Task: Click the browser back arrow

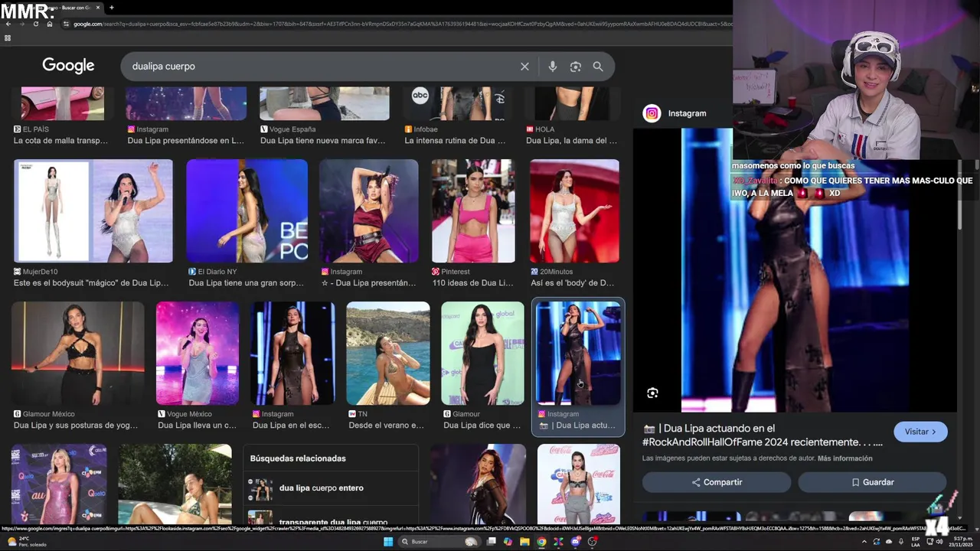Action: pos(8,24)
